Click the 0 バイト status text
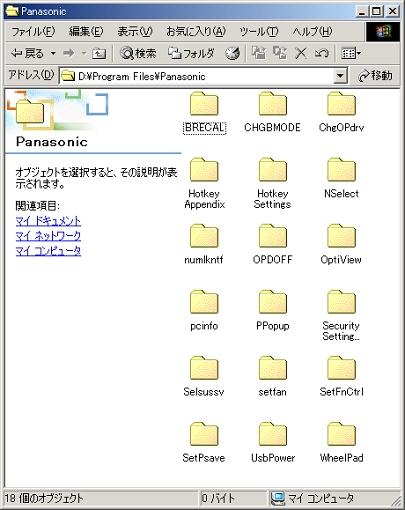The height and width of the screenshot is (510, 405). point(218,498)
